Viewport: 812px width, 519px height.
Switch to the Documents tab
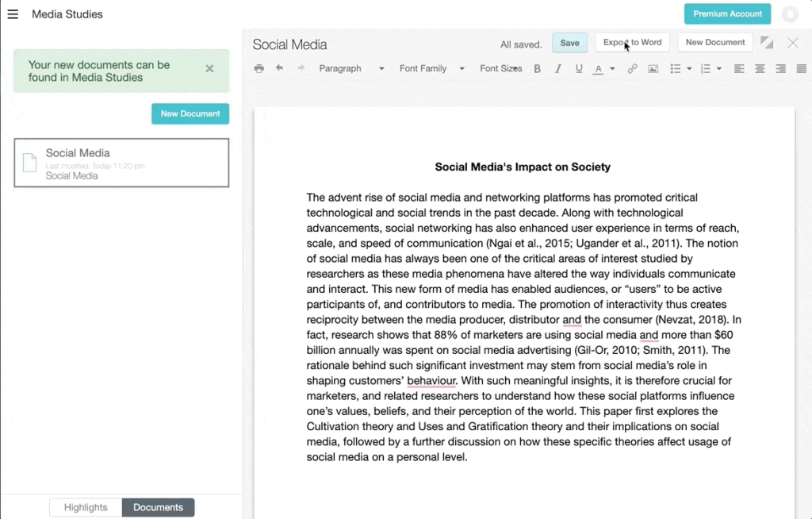pyautogui.click(x=158, y=508)
